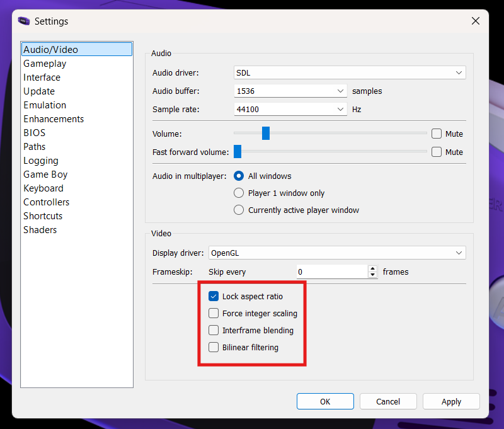
Task: Select the Audio/Video settings category
Action: [77, 50]
